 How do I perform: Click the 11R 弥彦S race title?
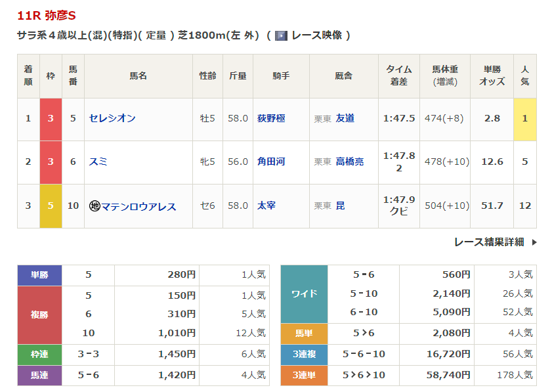click(47, 14)
